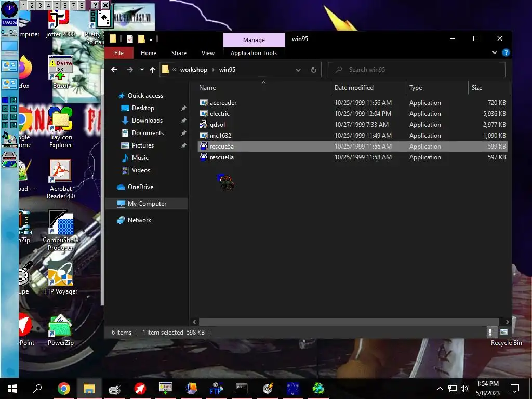The height and width of the screenshot is (399, 532).
Task: Go to Documents in sidebar
Action: click(148, 133)
